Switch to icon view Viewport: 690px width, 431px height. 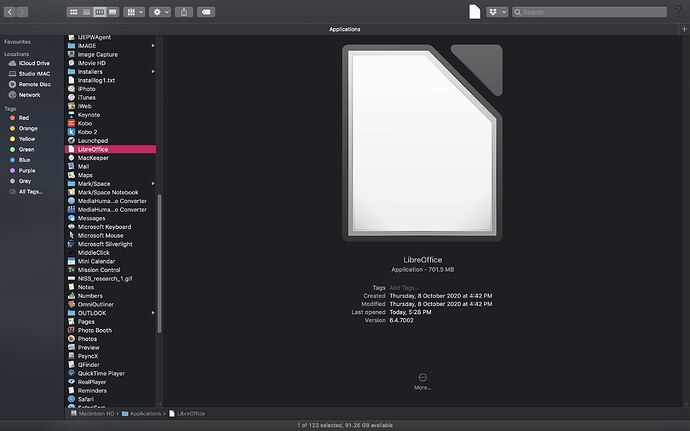[73, 12]
